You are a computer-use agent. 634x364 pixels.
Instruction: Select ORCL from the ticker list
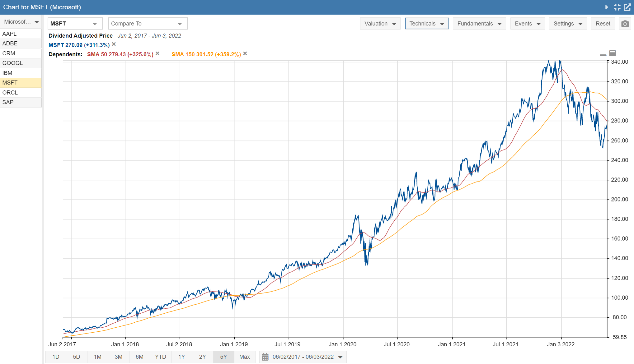coord(21,93)
